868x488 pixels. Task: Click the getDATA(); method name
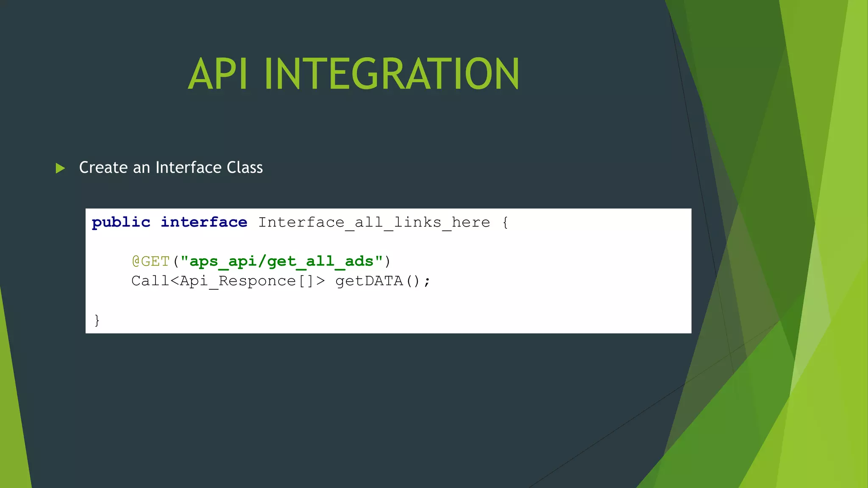(x=383, y=281)
